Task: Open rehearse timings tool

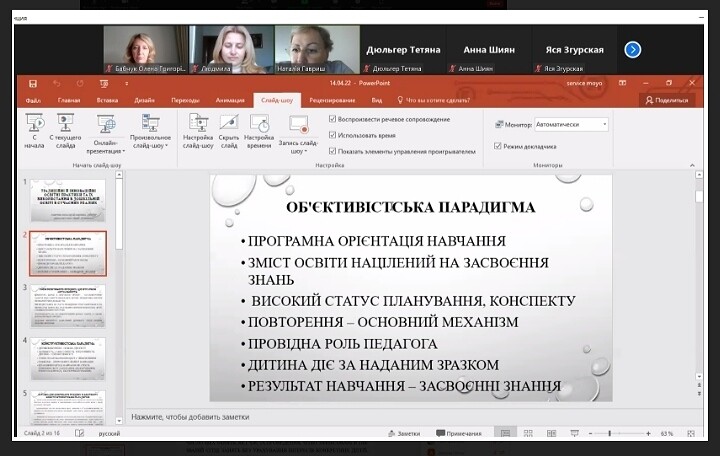Action: click(x=259, y=130)
